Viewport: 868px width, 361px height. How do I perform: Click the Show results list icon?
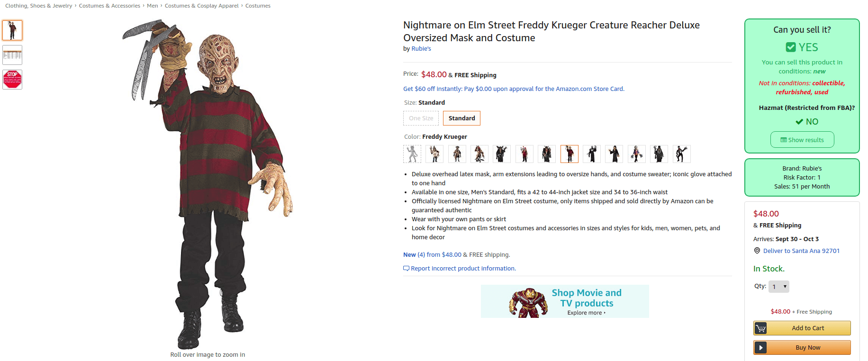click(x=785, y=139)
